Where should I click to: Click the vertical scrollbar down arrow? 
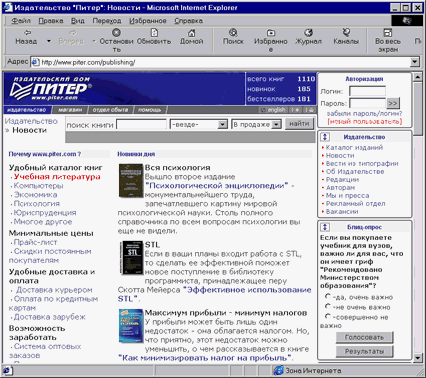(418, 358)
